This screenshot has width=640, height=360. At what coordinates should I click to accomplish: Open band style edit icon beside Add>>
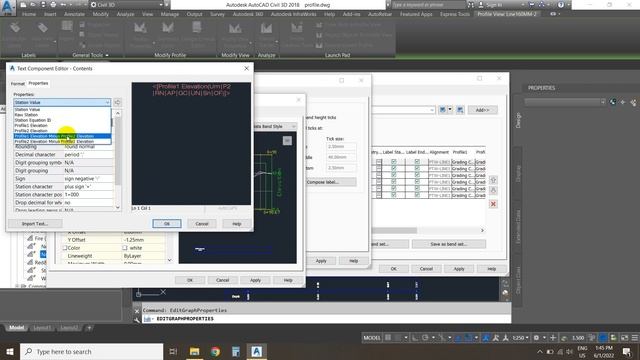coord(442,110)
